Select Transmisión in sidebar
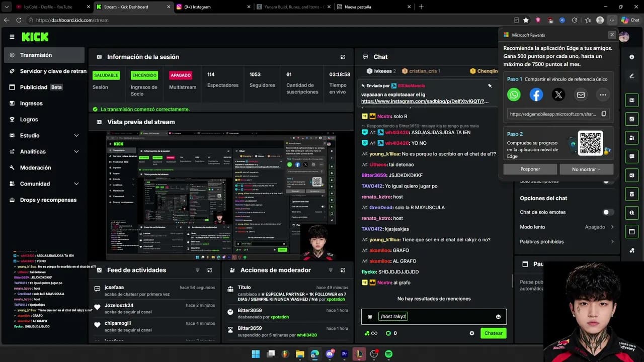 [44, 55]
